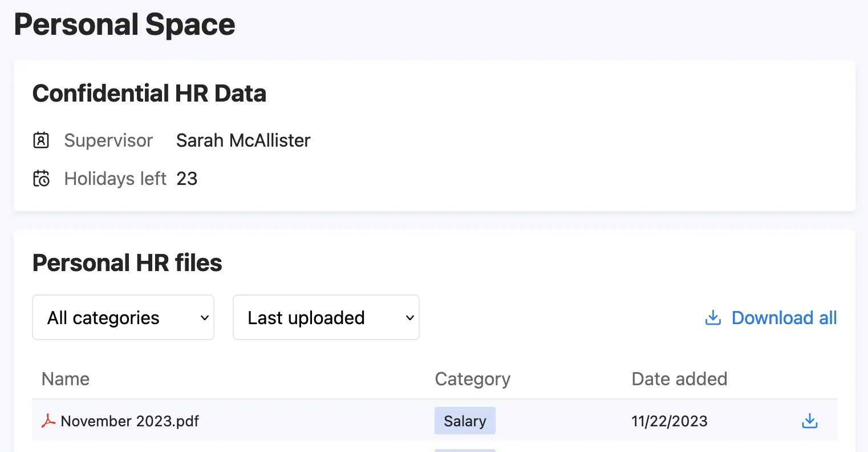The height and width of the screenshot is (452, 868).
Task: Click the Confidential HR Data heading
Action: pos(149,94)
